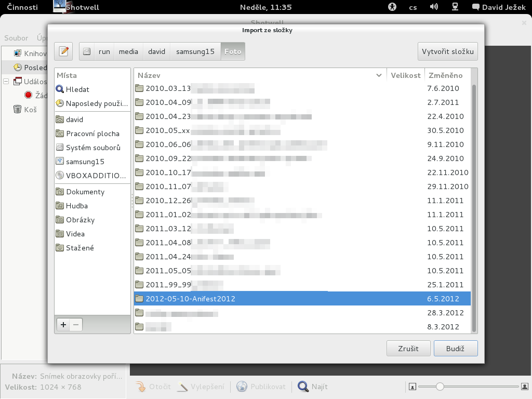Go to the 'media' path segment
This screenshot has height=399, width=532.
pyautogui.click(x=129, y=51)
